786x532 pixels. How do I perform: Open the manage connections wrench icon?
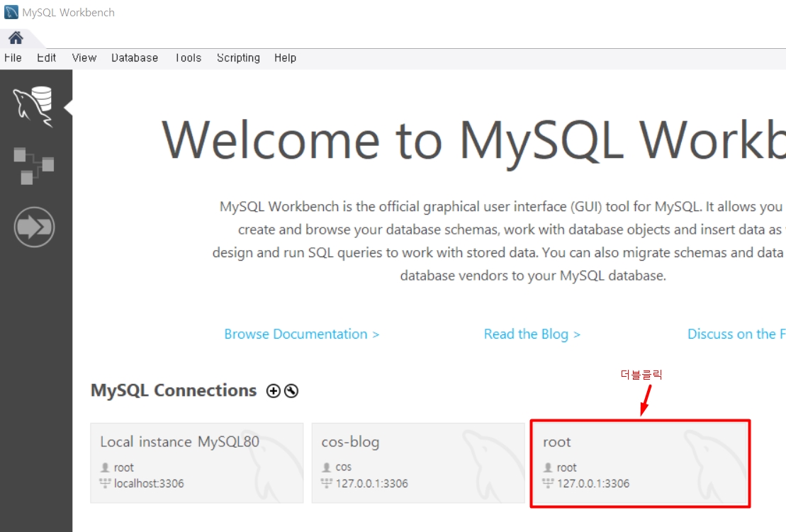click(291, 391)
